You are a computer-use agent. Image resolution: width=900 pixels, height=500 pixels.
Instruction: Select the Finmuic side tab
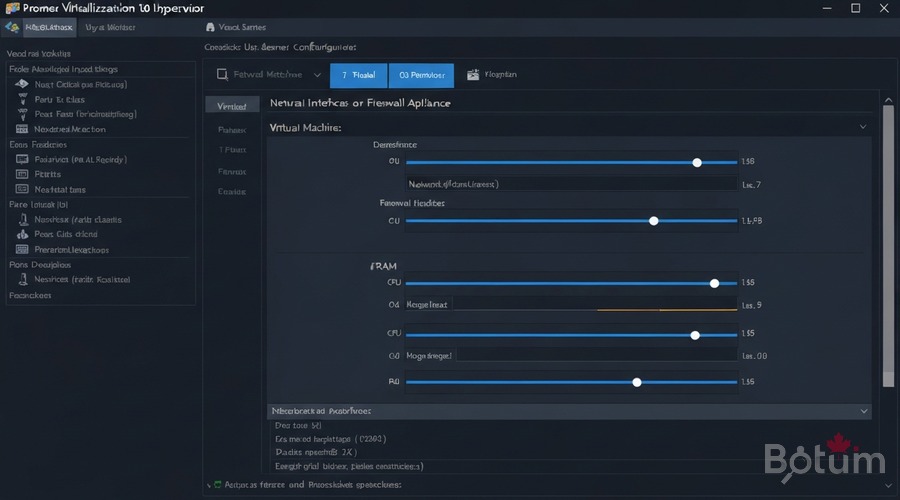pyautogui.click(x=232, y=172)
